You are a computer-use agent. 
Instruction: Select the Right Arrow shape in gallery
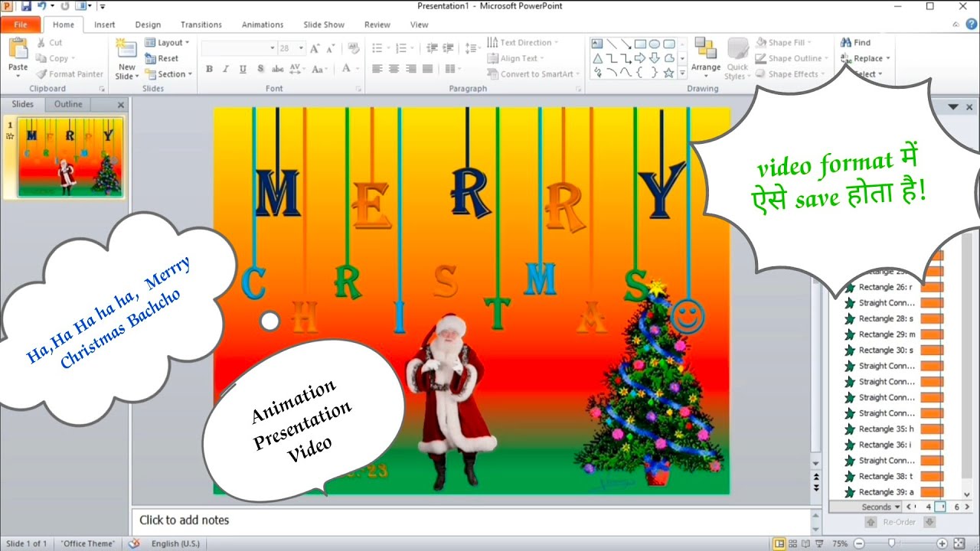(x=640, y=58)
